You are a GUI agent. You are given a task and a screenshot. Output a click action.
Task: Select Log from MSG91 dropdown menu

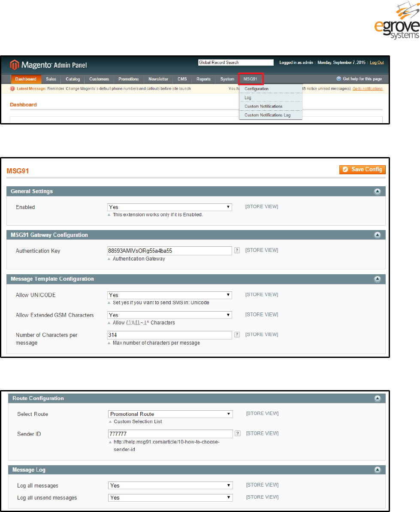(x=271, y=97)
